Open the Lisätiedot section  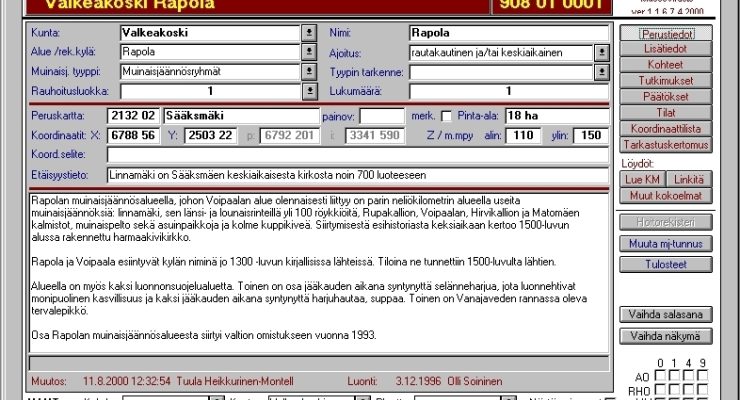(665, 49)
